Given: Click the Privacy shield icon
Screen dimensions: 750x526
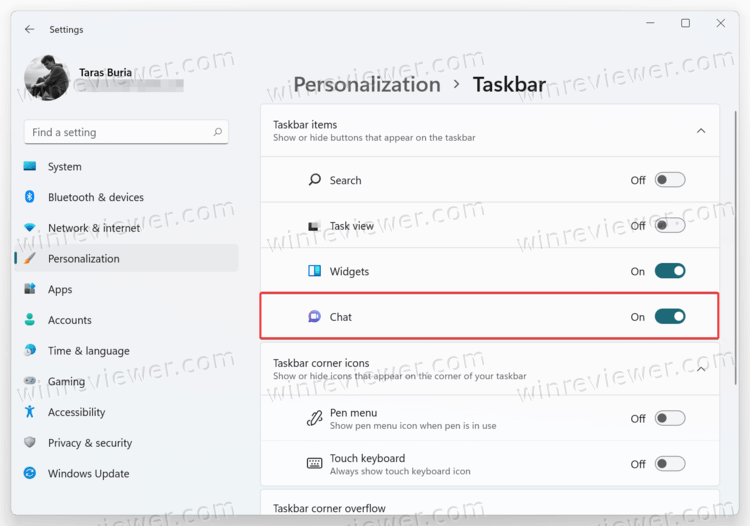Looking at the screenshot, I should (x=30, y=442).
